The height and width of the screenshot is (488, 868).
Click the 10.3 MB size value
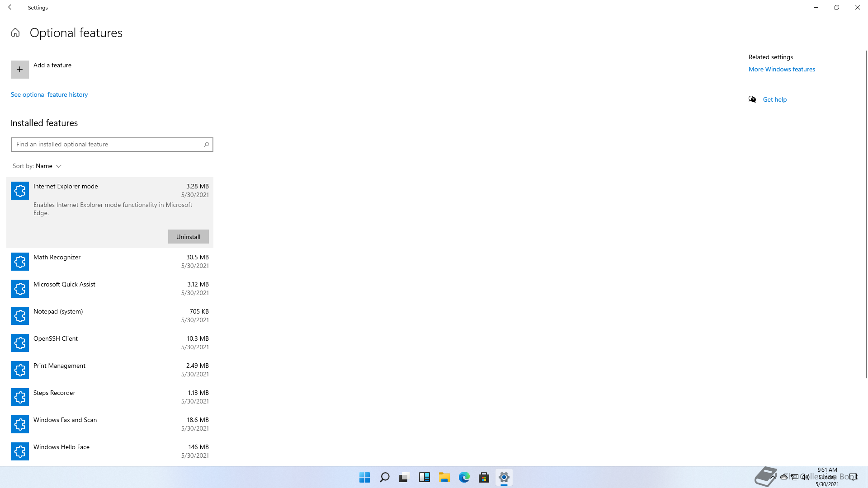(198, 338)
